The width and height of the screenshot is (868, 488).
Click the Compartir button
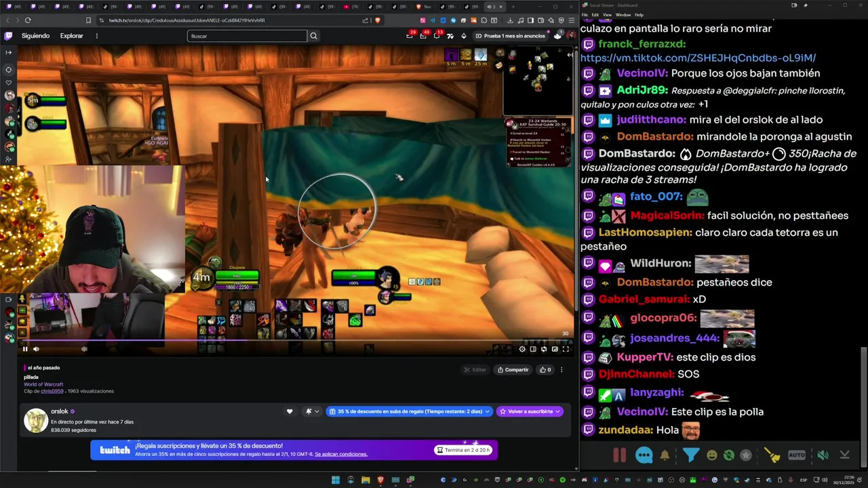(x=513, y=369)
